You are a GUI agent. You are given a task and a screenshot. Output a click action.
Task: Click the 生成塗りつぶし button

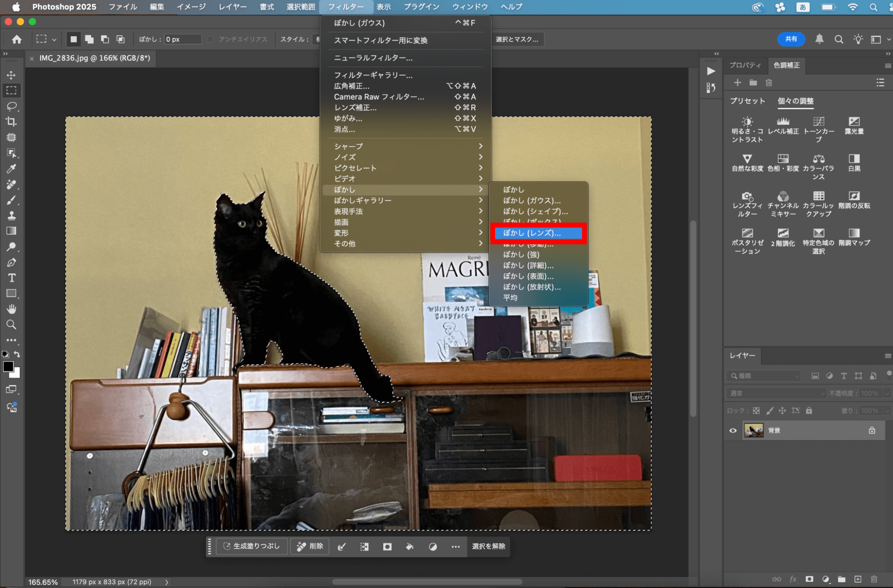252,546
